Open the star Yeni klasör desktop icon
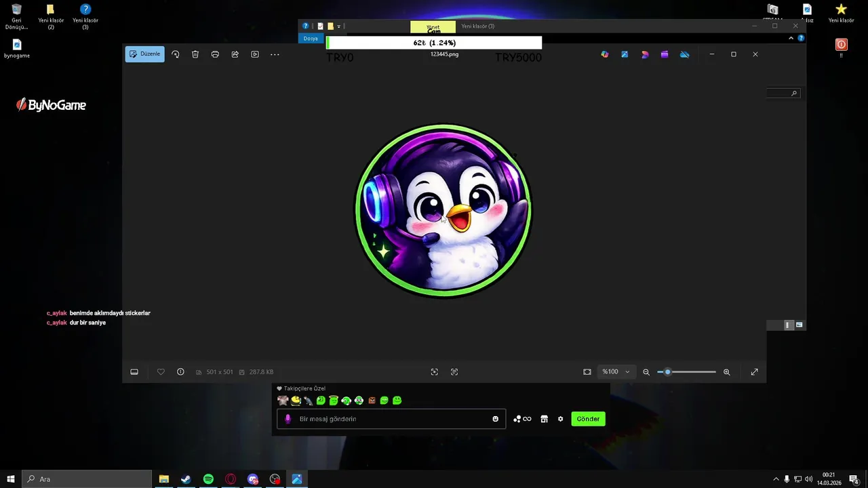Screen dimensions: 868x488 pyautogui.click(x=842, y=13)
